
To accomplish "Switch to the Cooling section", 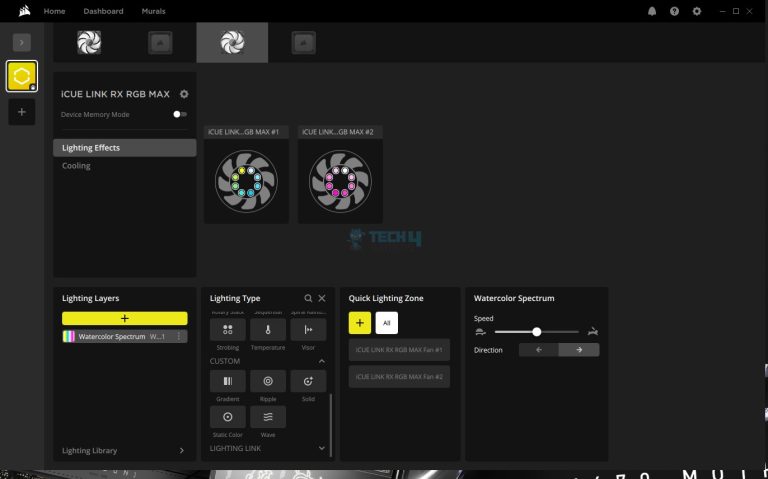I will pos(77,166).
